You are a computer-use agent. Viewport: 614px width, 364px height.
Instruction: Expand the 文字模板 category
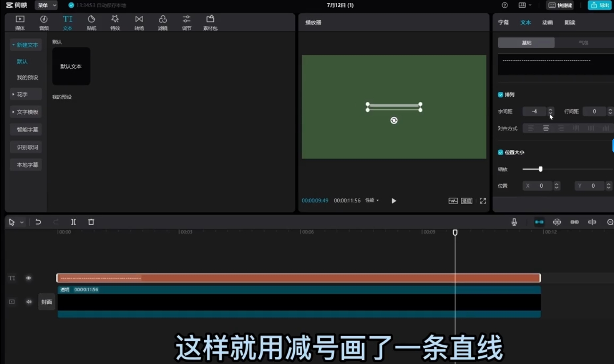(x=26, y=112)
